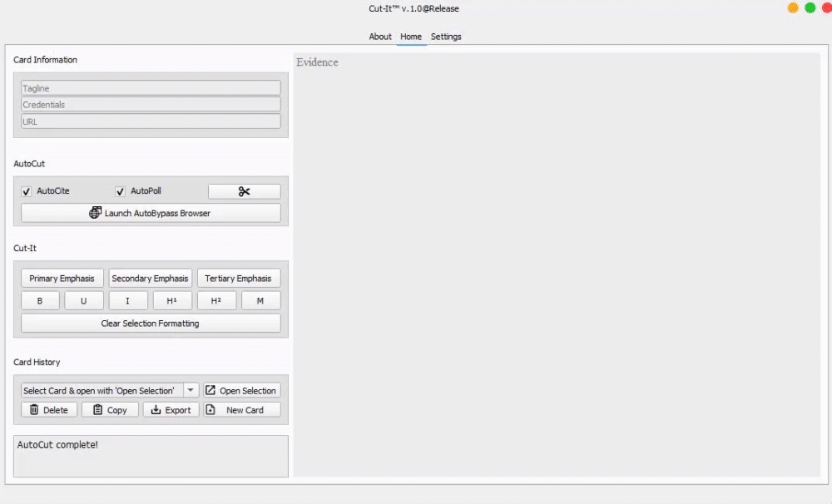Apply underline with the U button
The image size is (832, 504).
coord(83,301)
